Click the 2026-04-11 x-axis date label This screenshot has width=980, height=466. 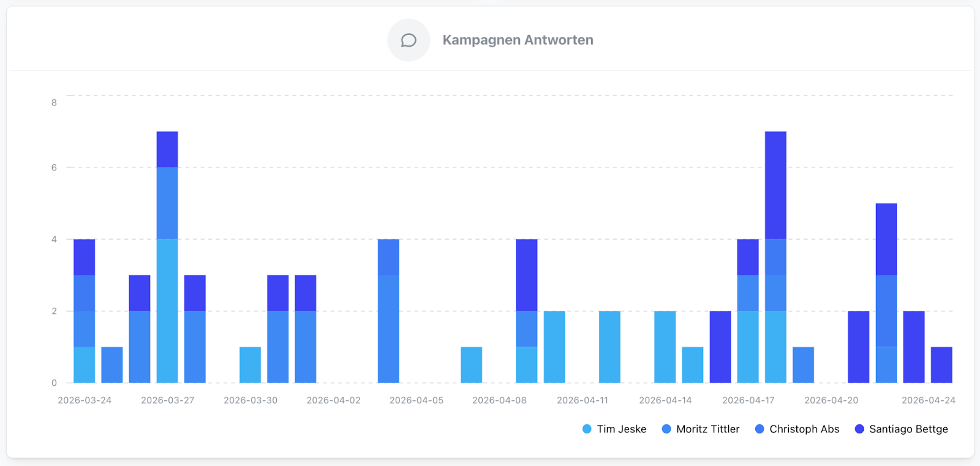(x=582, y=400)
